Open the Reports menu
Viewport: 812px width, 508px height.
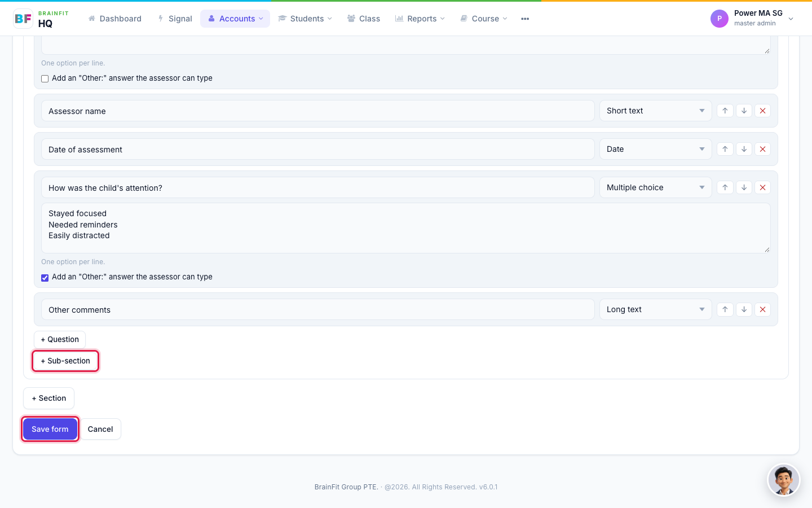(420, 19)
